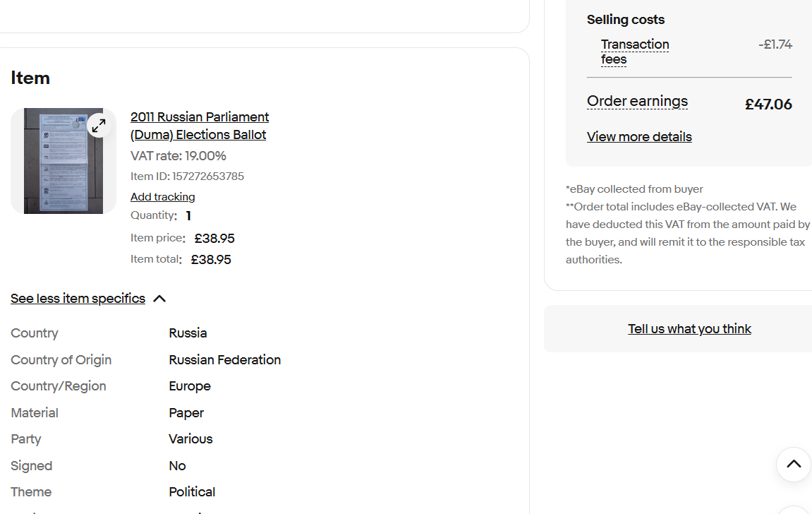Click the Selling costs heading
Viewport: 812px width, 514px height.
tap(625, 20)
